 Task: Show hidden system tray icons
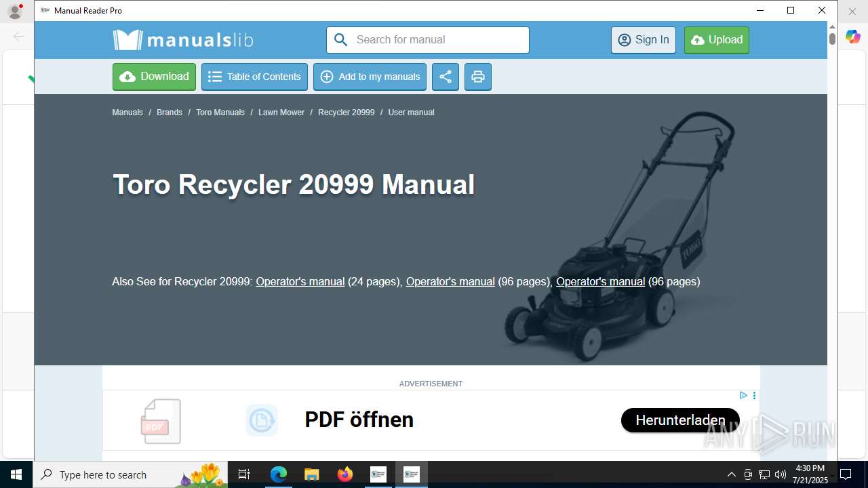coord(731,474)
